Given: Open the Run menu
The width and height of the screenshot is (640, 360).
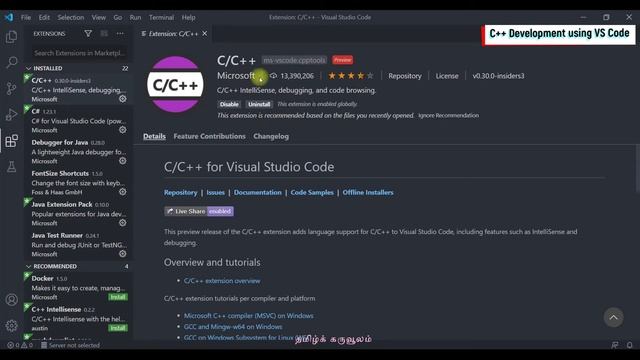Looking at the screenshot, I should point(136,17).
